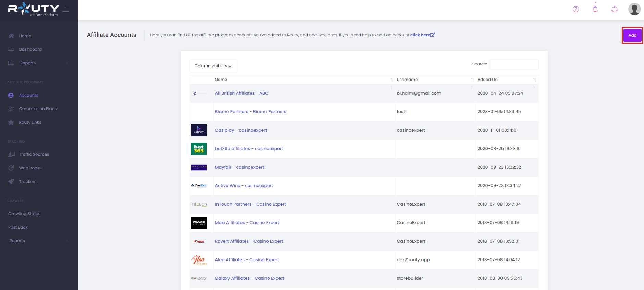Open Biamo Partners - Biamo Partners account
644x290 pixels.
coord(250,112)
